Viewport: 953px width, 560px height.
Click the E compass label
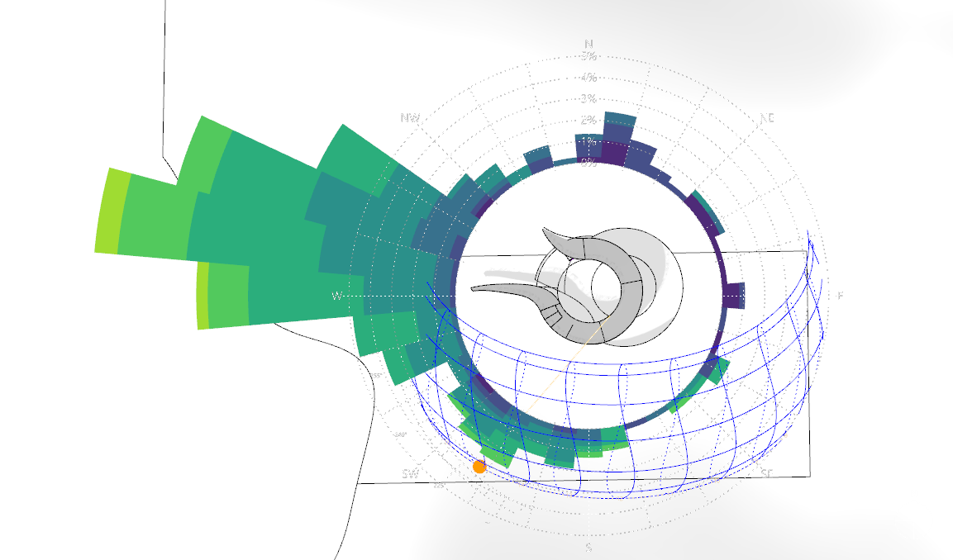(x=841, y=295)
